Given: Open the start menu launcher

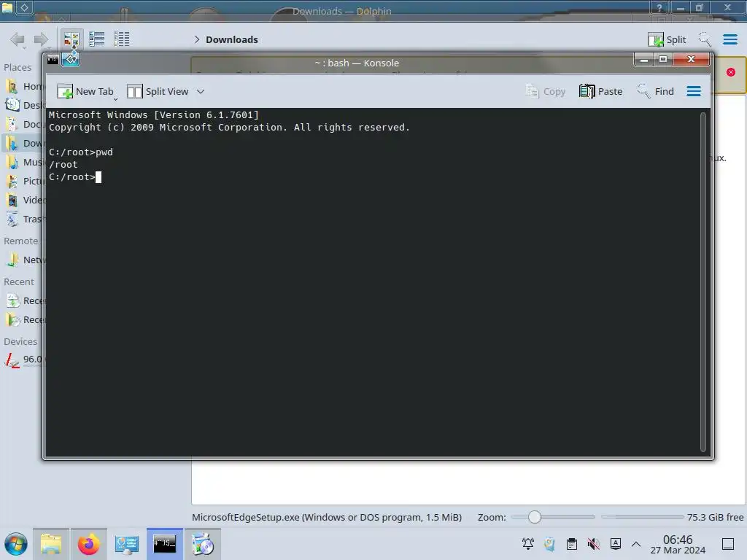Looking at the screenshot, I should pos(16,544).
